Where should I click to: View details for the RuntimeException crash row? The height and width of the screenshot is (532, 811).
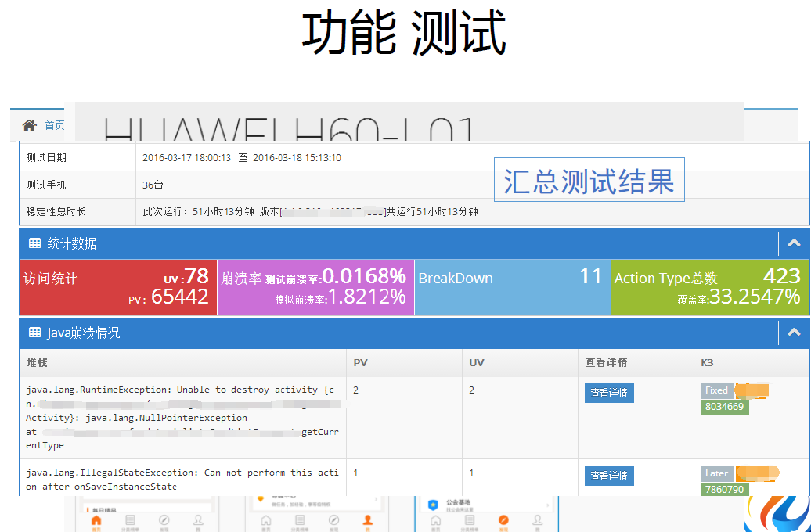[609, 393]
